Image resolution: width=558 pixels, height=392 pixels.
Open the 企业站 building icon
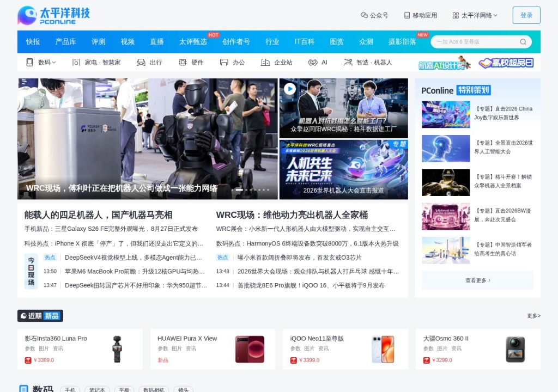pos(265,62)
